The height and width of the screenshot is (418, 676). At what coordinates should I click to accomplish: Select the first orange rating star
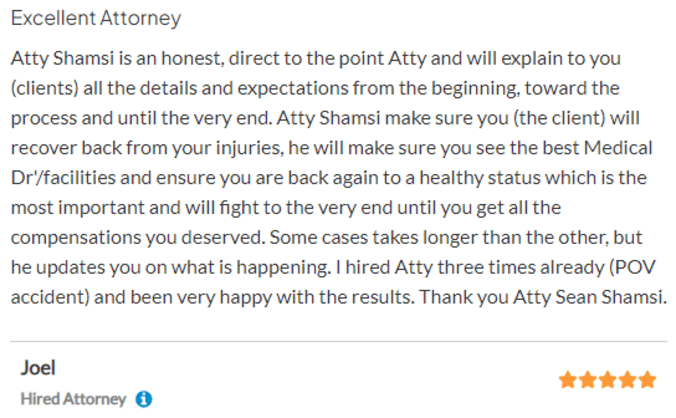pos(568,380)
